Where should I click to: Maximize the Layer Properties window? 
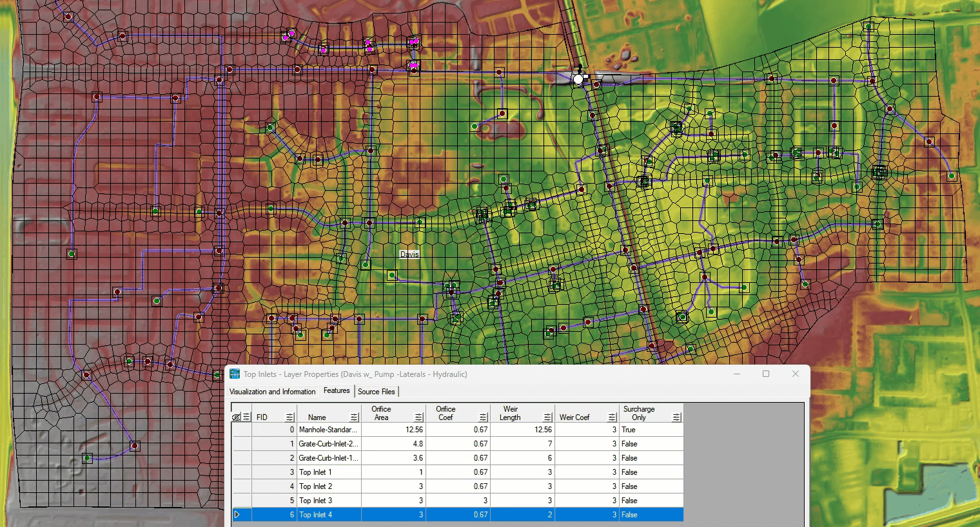(x=766, y=374)
